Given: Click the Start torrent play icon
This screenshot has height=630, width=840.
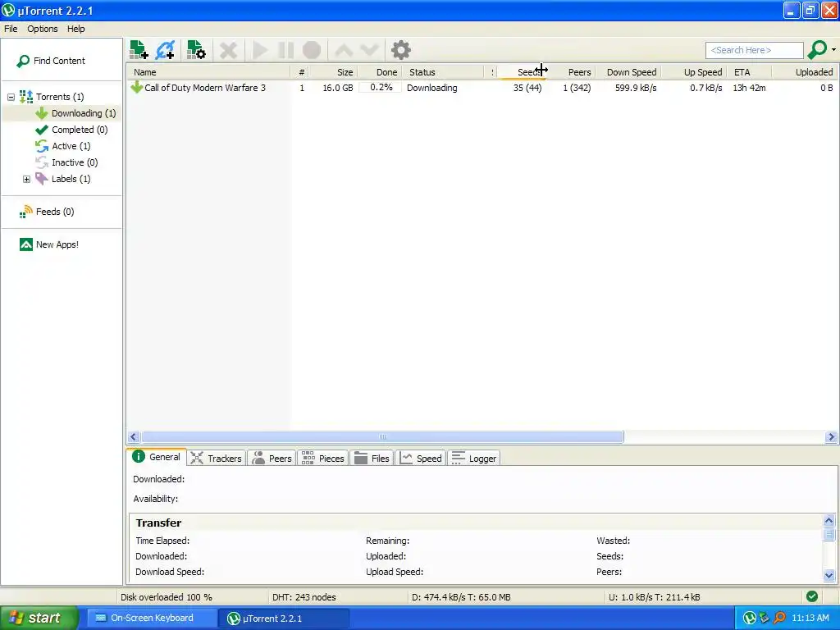Looking at the screenshot, I should pyautogui.click(x=260, y=51).
